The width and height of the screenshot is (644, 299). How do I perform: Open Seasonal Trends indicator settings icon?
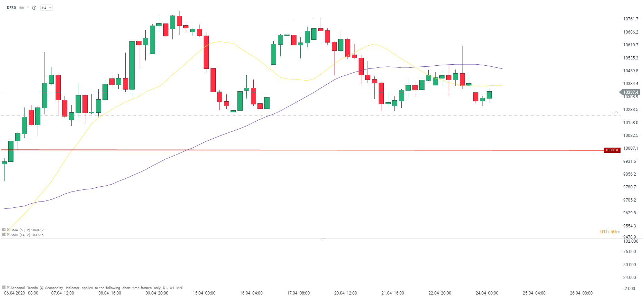coord(4,287)
